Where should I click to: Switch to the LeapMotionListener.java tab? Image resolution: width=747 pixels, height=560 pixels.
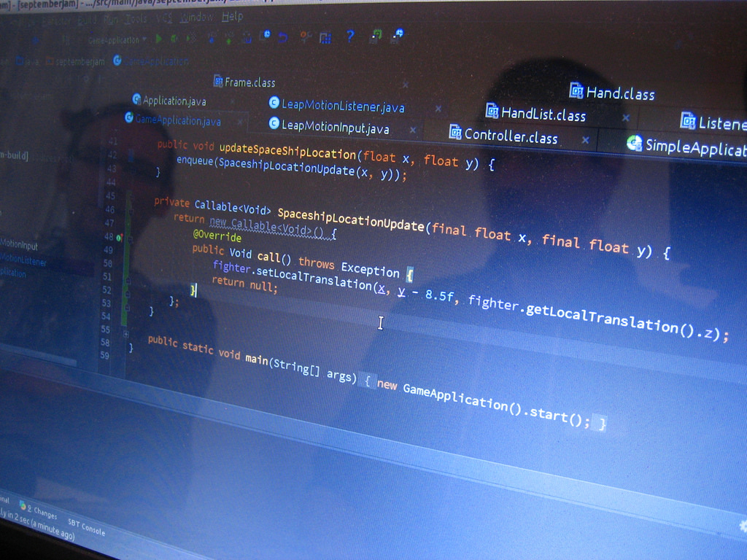click(x=337, y=105)
